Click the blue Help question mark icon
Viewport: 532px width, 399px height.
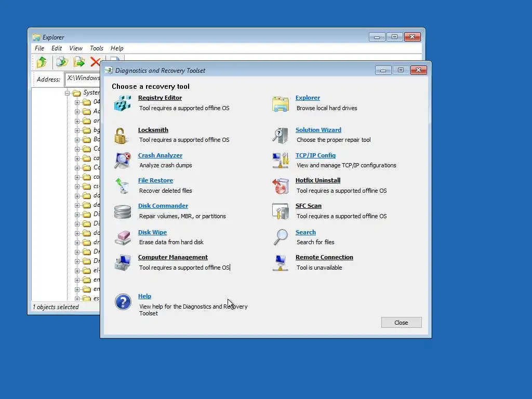(123, 302)
